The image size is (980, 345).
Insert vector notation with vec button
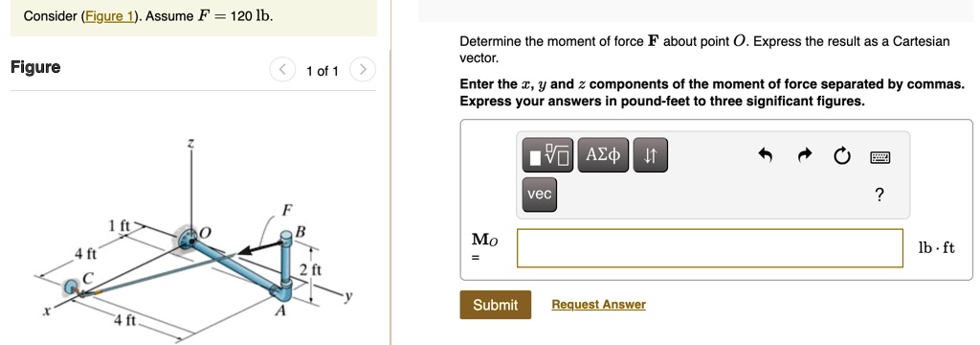tap(540, 195)
